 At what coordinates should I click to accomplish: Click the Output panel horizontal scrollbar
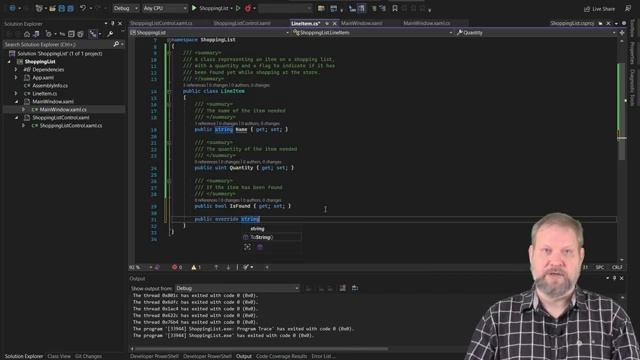(x=261, y=349)
